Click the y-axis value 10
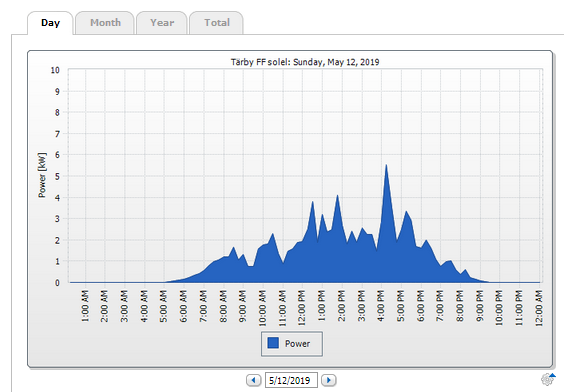Image resolution: width=564 pixels, height=392 pixels. (x=55, y=70)
